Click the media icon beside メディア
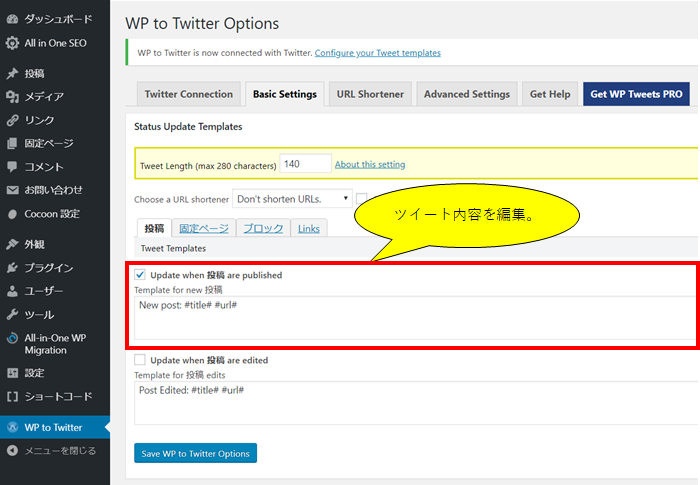Image resolution: width=700 pixels, height=485 pixels. tap(12, 96)
